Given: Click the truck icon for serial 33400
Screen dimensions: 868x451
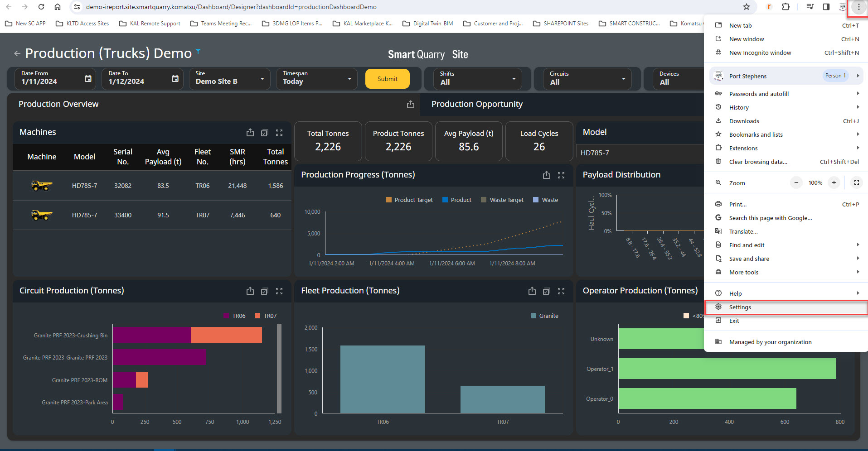Looking at the screenshot, I should point(42,215).
